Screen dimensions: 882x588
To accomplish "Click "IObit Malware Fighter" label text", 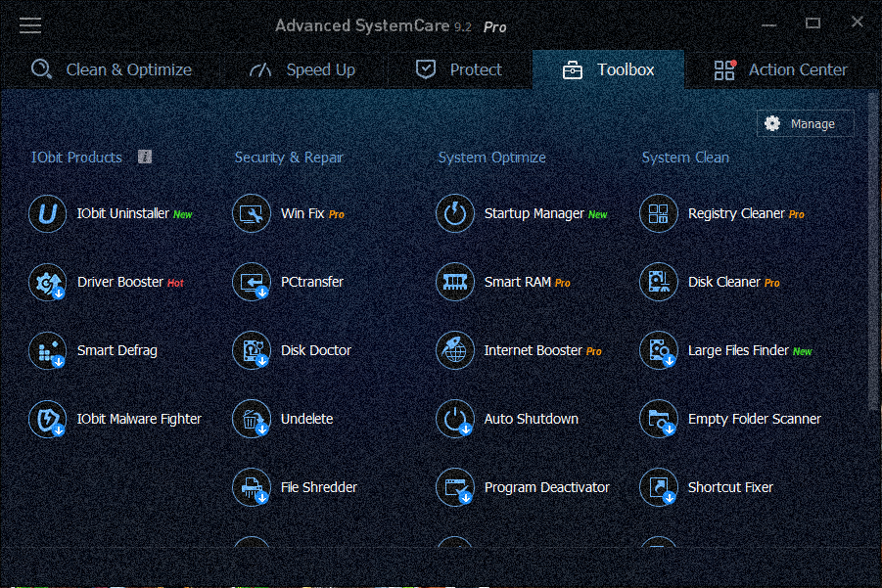I will tap(139, 420).
